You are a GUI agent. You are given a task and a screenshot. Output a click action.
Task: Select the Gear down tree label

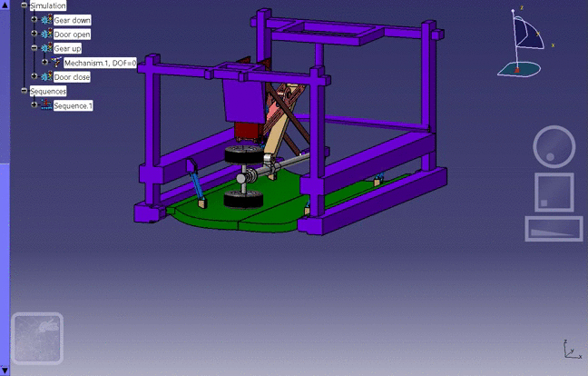click(x=72, y=20)
